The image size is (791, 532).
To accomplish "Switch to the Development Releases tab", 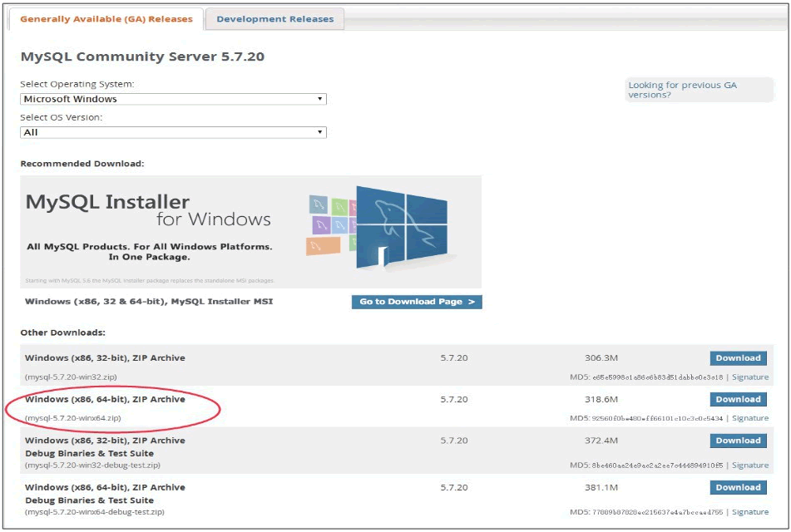I will pyautogui.click(x=274, y=19).
